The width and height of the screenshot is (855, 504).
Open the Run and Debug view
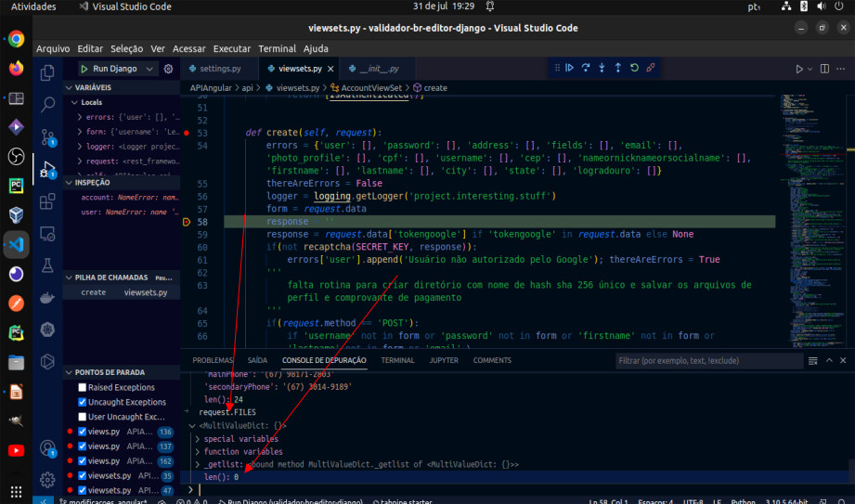click(47, 169)
